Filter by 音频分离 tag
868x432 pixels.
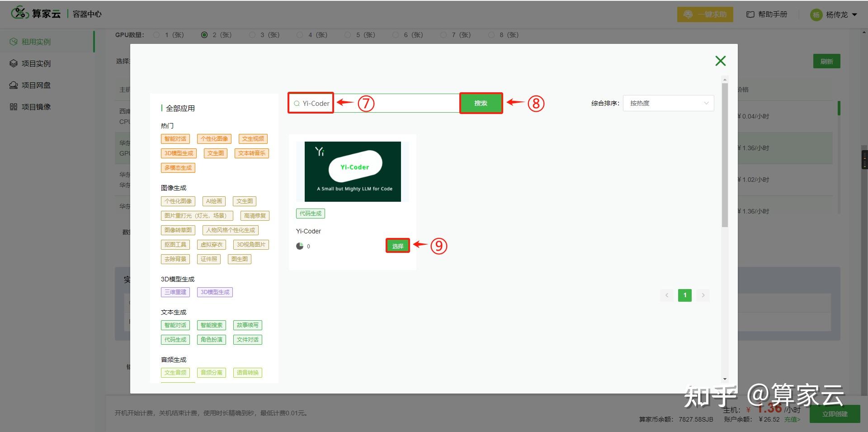point(212,373)
